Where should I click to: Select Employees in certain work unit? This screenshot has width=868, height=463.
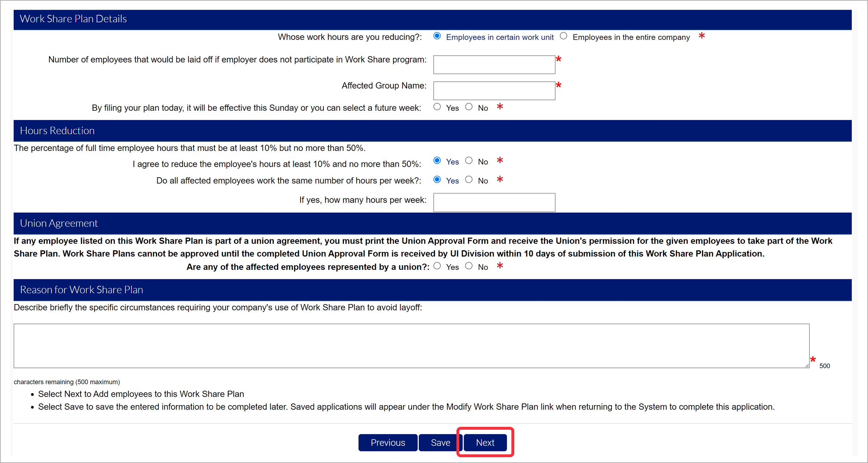(437, 36)
